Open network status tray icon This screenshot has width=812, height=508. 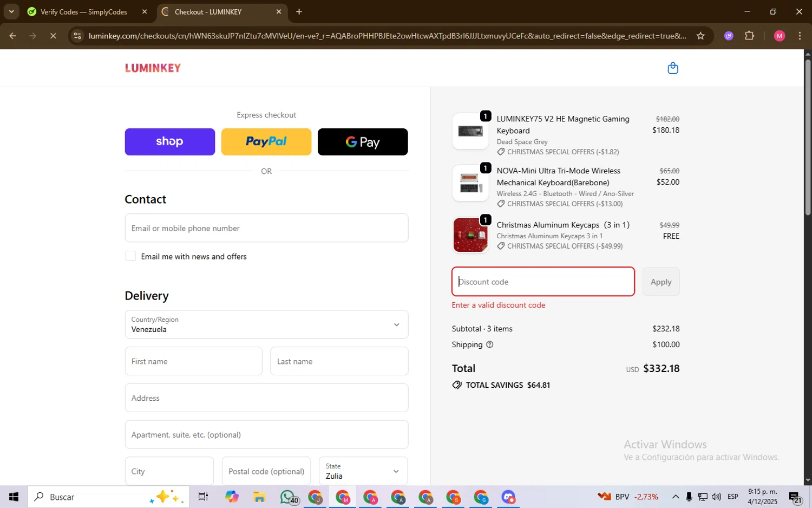click(x=703, y=497)
